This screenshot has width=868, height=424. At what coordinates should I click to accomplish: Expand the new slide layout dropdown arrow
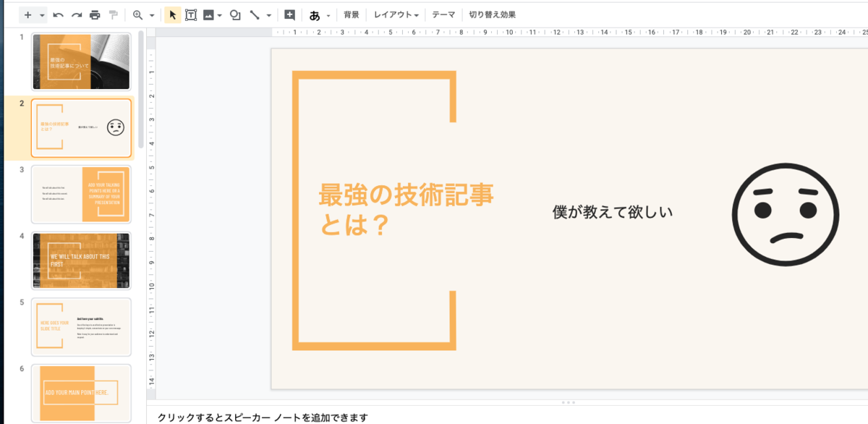point(40,14)
